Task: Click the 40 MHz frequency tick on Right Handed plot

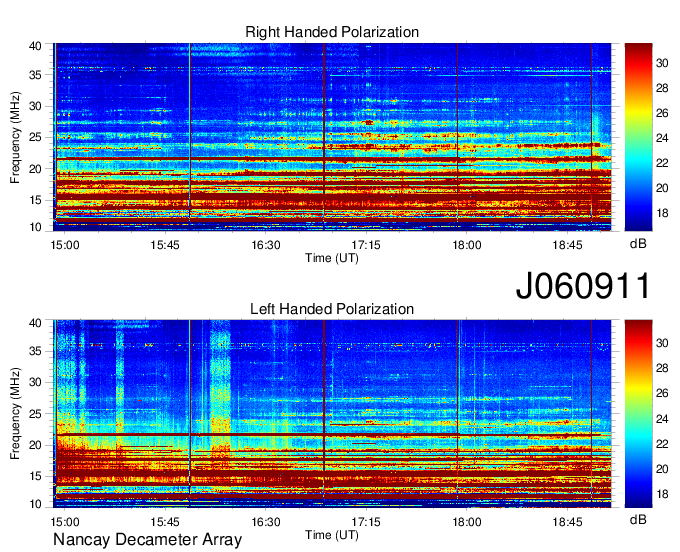Action: coord(35,46)
